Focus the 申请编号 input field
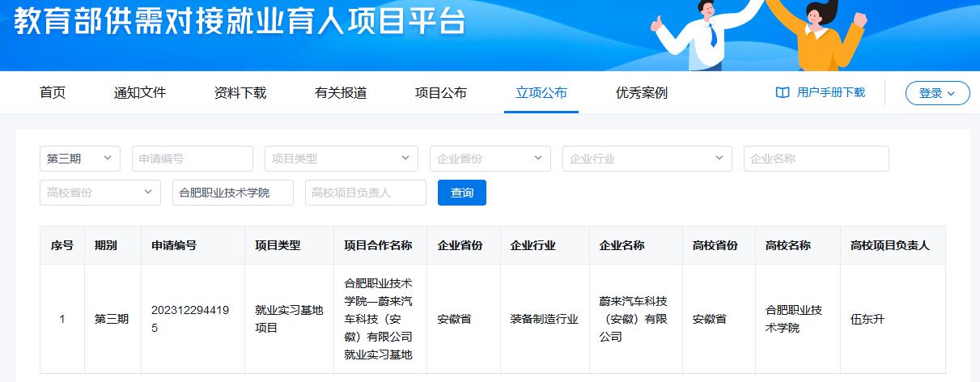 (x=192, y=159)
